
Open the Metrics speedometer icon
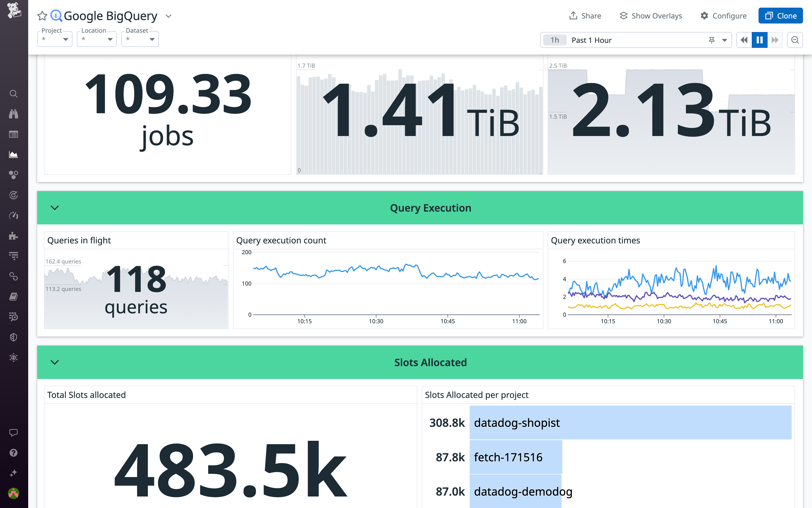(x=14, y=215)
